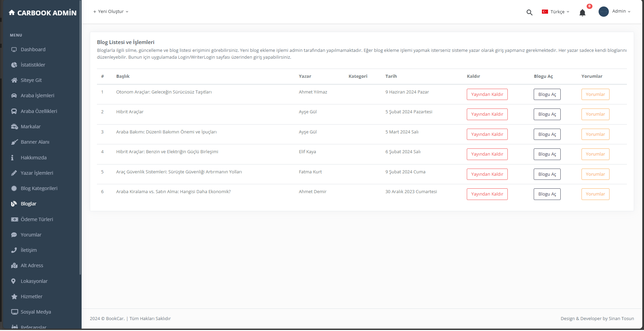Click the Lokasyonlar map pin icon

[14, 281]
